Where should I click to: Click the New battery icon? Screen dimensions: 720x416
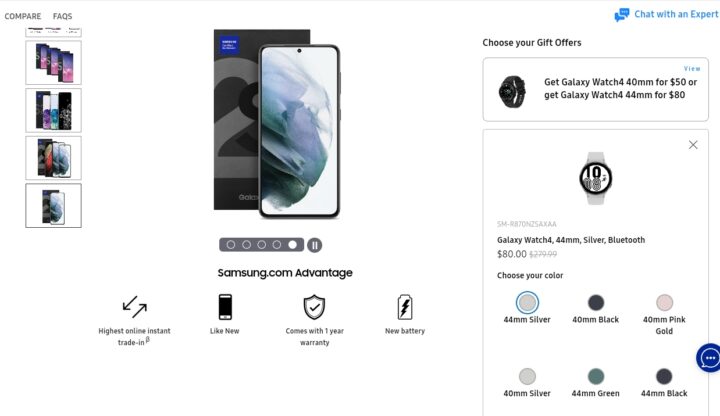tap(405, 307)
